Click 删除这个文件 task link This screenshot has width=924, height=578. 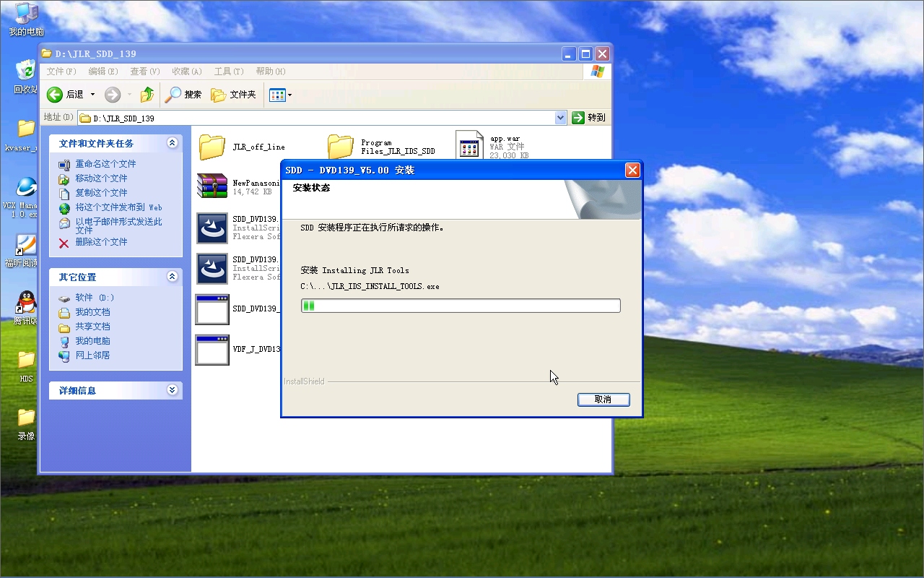point(101,242)
